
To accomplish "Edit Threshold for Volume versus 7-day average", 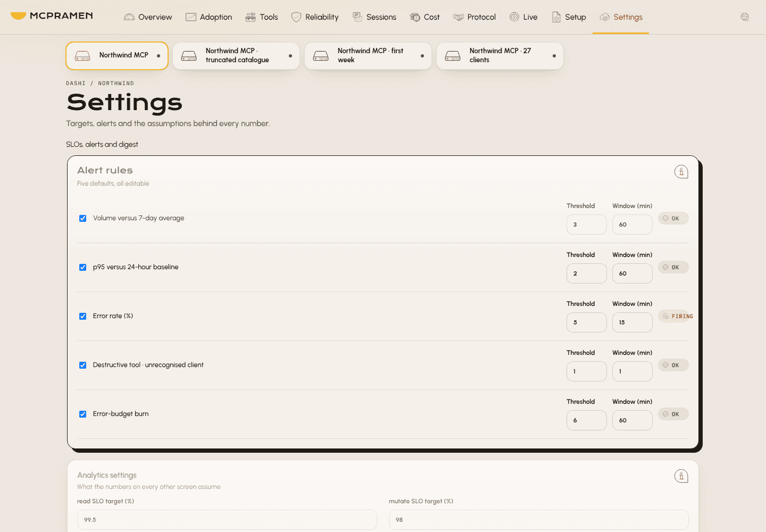I will pyautogui.click(x=587, y=225).
